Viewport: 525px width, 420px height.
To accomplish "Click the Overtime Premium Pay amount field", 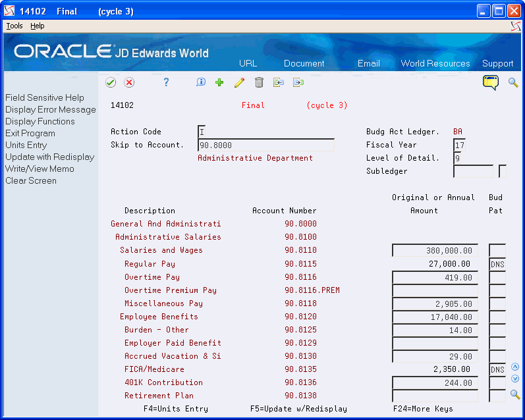I will point(435,290).
